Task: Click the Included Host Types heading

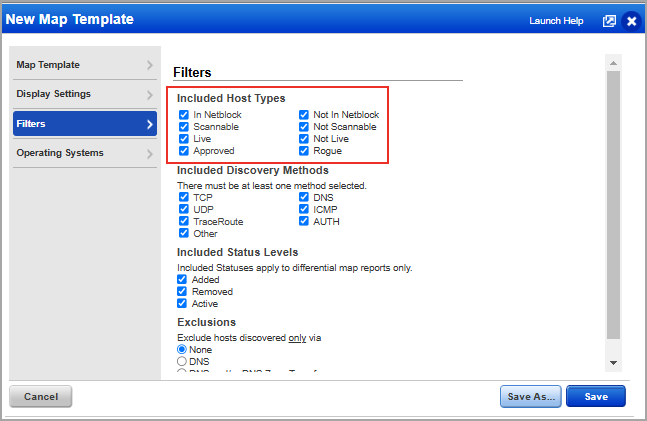Action: (231, 98)
